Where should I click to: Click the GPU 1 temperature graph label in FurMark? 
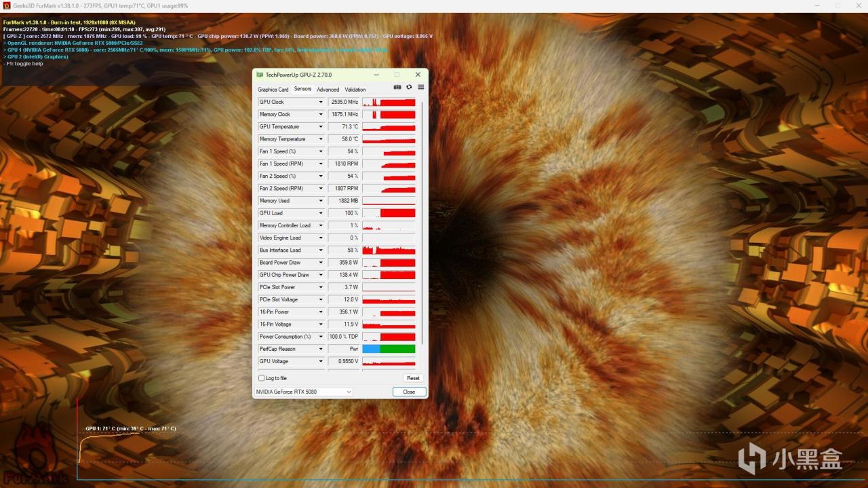tap(131, 429)
